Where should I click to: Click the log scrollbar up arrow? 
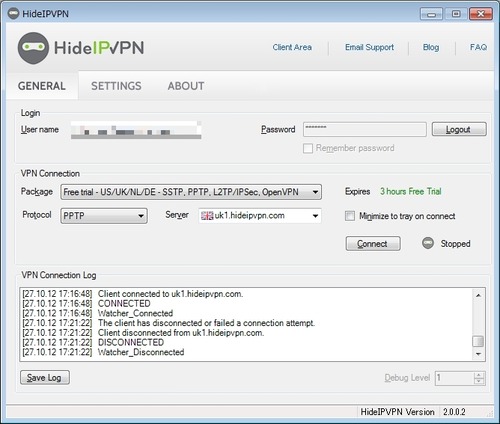(478, 295)
